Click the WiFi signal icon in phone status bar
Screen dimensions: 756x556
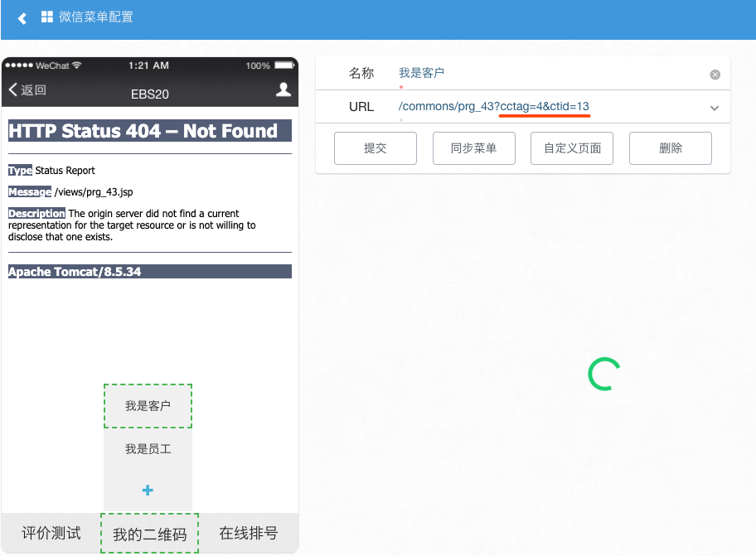click(x=77, y=65)
